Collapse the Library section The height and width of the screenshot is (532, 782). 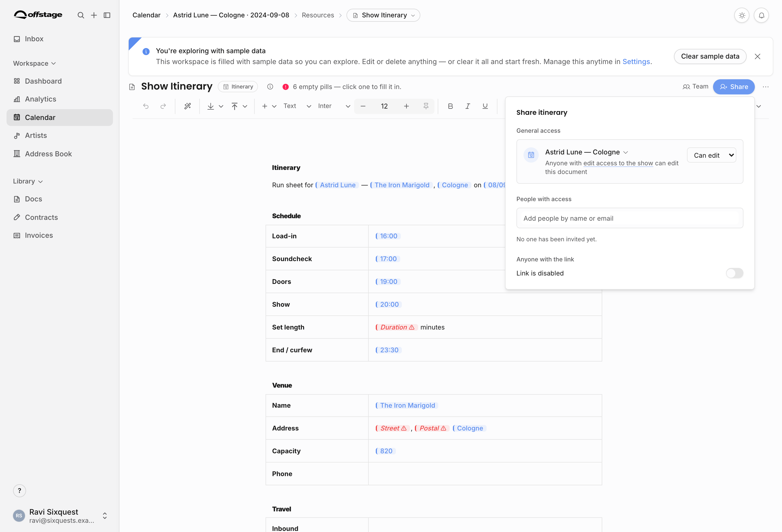click(x=28, y=181)
